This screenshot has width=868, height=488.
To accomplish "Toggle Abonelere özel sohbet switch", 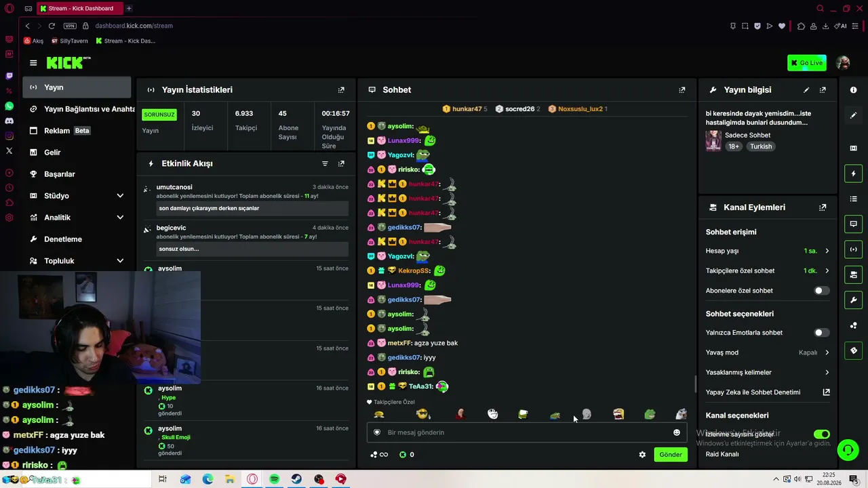I will point(821,291).
